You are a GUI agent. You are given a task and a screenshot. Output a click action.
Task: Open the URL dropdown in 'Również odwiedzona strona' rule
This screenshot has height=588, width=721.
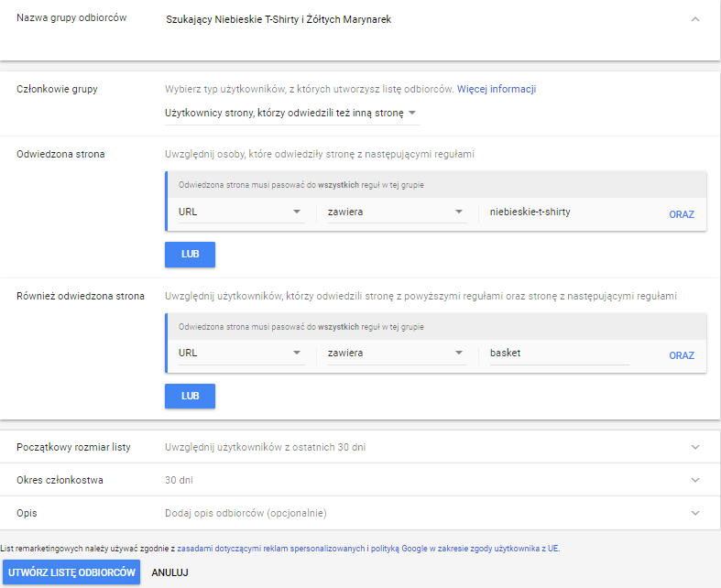pos(241,354)
